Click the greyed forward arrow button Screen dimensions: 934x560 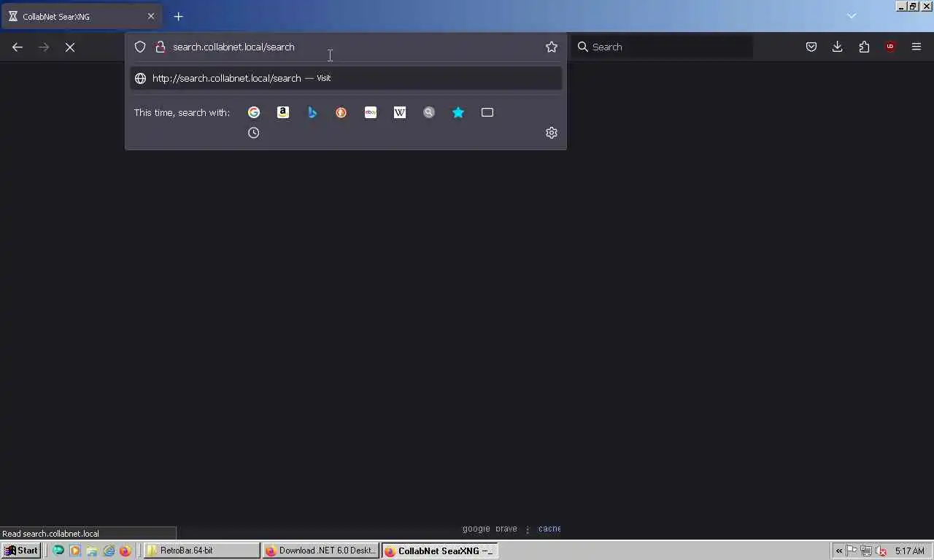(44, 47)
